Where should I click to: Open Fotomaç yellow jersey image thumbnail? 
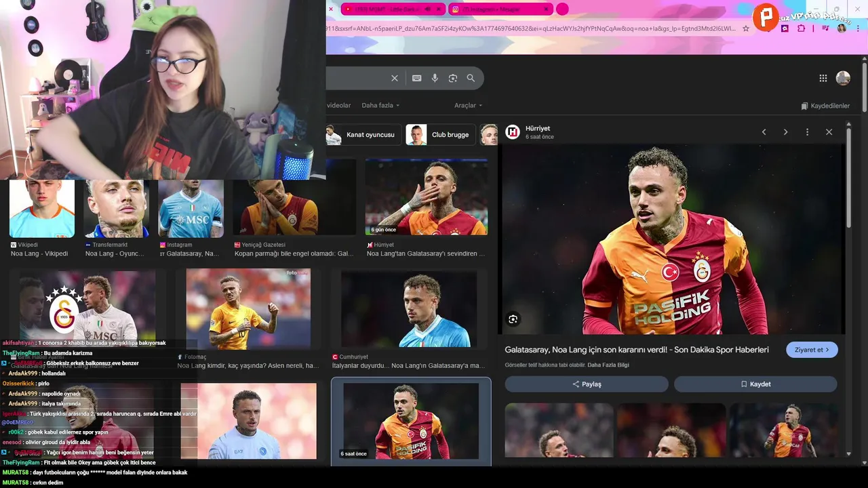click(248, 309)
